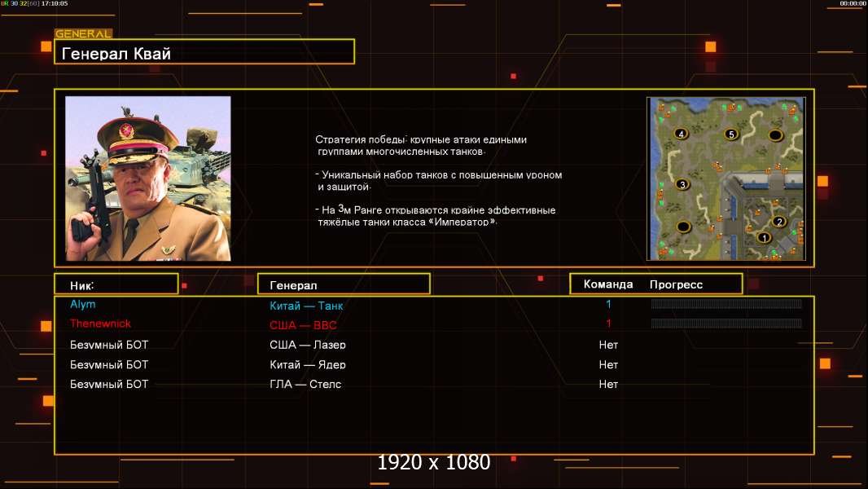Click the yellow GENERAL tab label
The height and width of the screenshot is (489, 868).
click(x=83, y=33)
